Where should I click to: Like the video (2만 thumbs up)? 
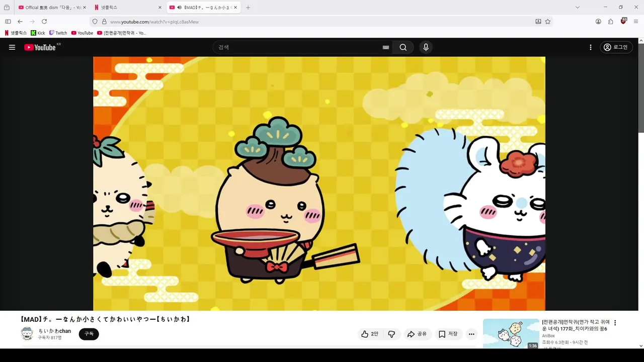click(x=370, y=334)
